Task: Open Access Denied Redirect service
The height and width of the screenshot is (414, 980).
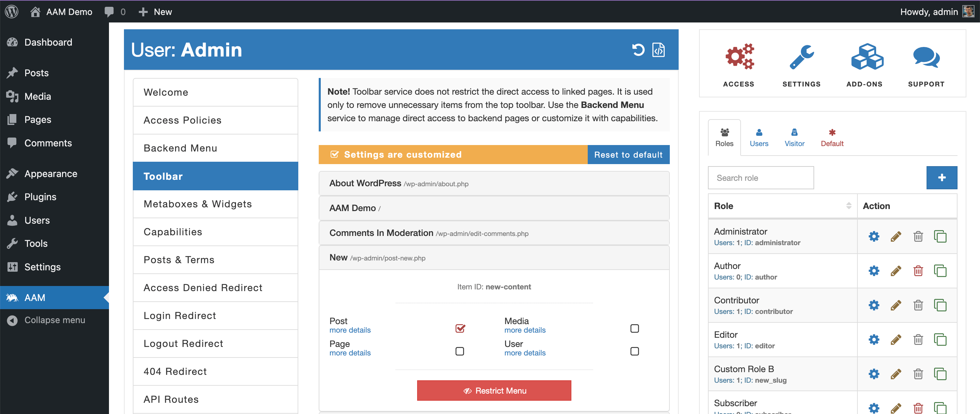Action: pos(215,288)
